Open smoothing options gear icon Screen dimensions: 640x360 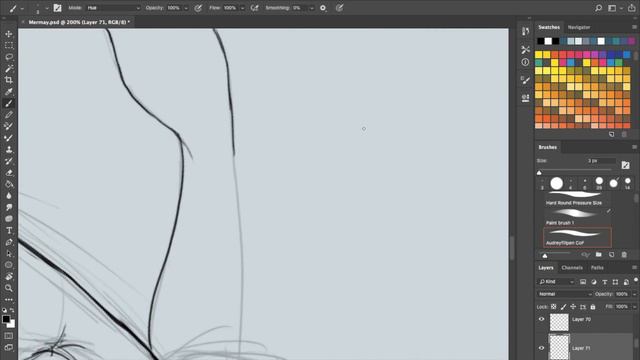point(323,8)
